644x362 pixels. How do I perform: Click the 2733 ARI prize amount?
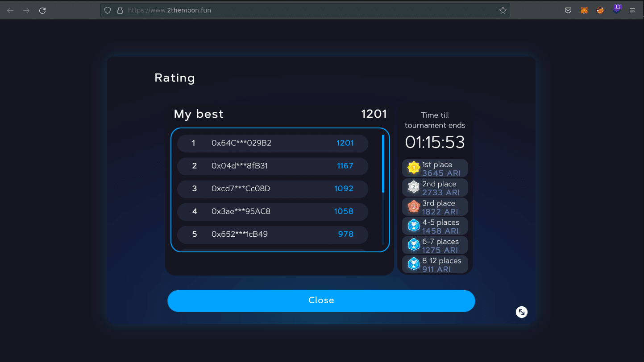tap(441, 193)
